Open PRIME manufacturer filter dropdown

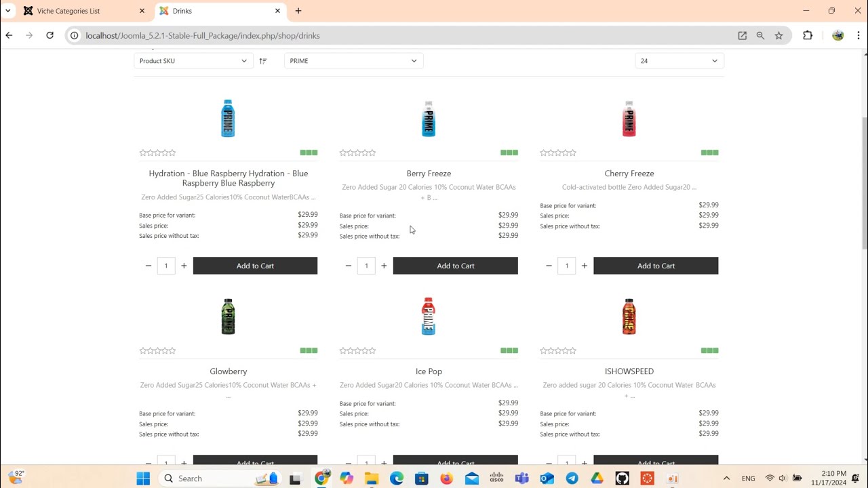pos(353,61)
